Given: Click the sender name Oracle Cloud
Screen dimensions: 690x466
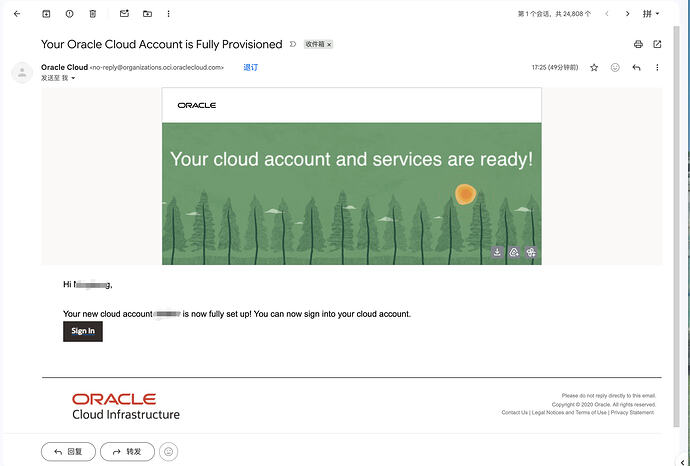Looking at the screenshot, I should coord(64,67).
